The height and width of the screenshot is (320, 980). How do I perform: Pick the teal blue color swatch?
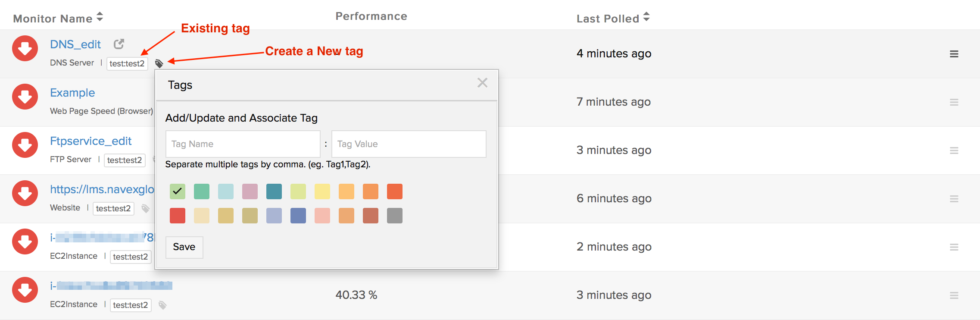(274, 191)
